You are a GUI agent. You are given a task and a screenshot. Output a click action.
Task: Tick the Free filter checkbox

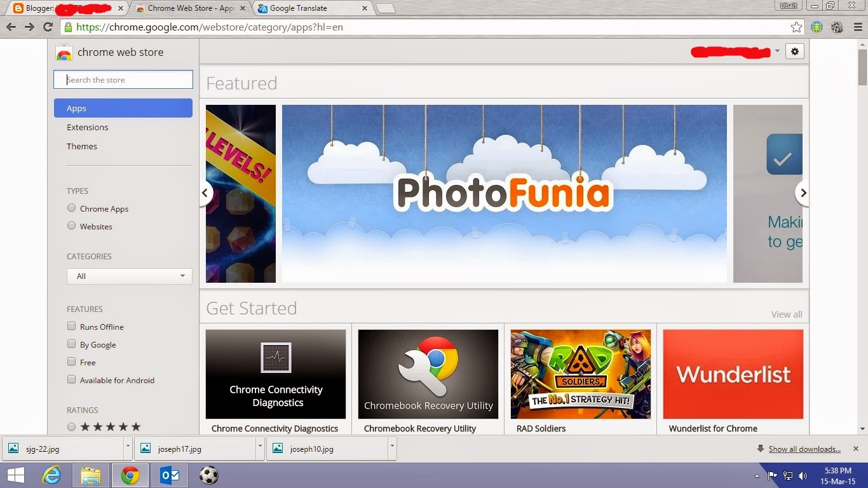[71, 362]
